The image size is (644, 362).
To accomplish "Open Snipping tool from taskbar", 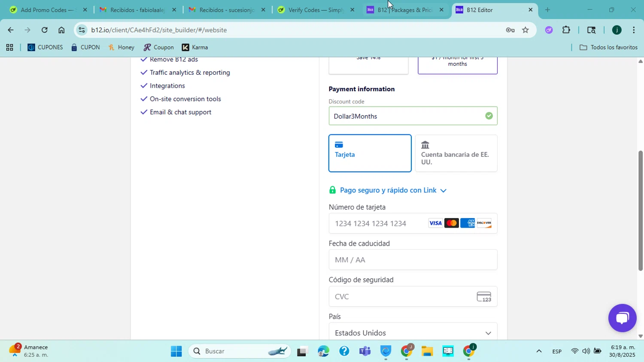I will click(x=448, y=351).
